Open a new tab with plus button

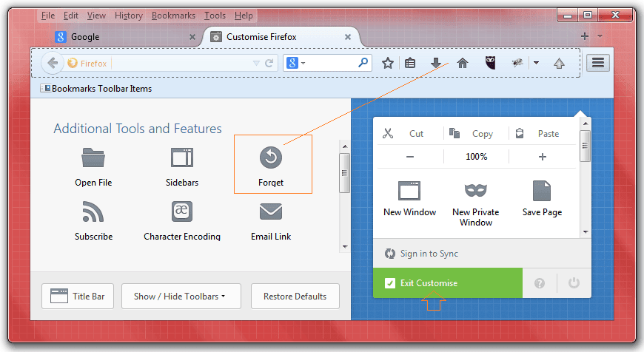585,36
